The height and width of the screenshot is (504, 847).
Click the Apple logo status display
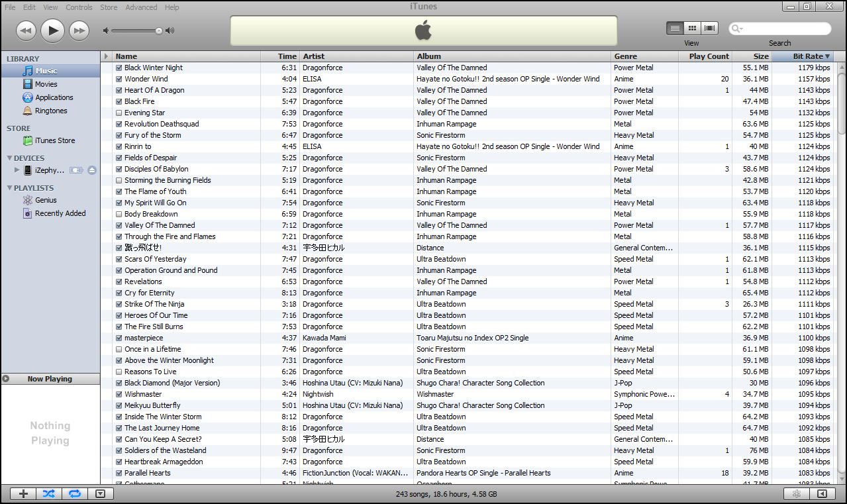423,30
